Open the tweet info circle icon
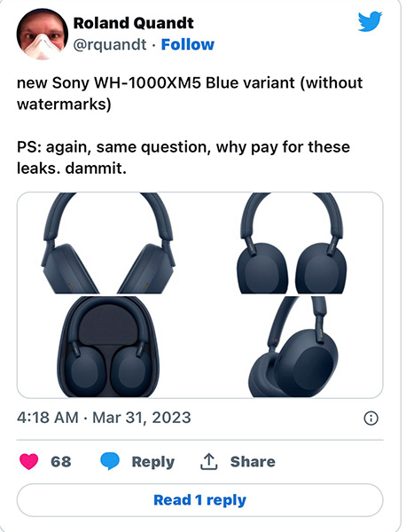Image resolution: width=406 pixels, height=532 pixels. (x=371, y=418)
